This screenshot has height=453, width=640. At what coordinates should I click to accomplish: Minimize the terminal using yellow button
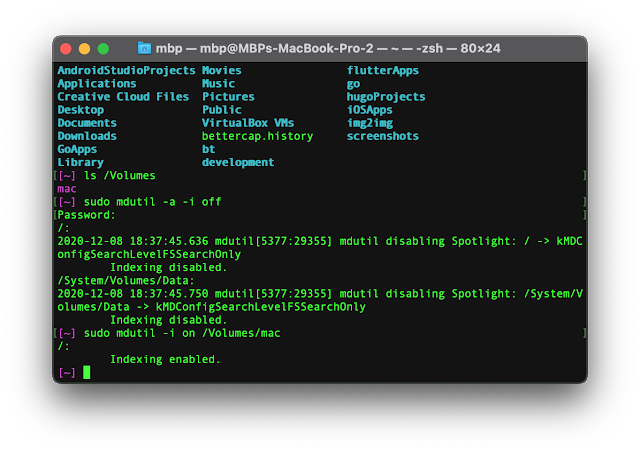pos(85,48)
